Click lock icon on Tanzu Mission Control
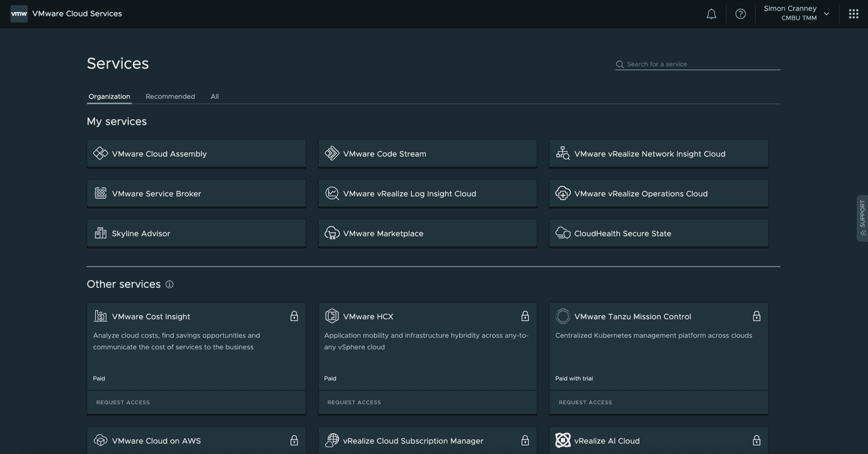The height and width of the screenshot is (454, 868). [757, 316]
